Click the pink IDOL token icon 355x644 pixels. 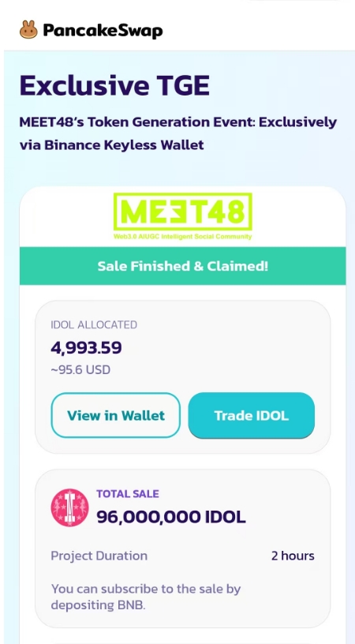pos(69,507)
